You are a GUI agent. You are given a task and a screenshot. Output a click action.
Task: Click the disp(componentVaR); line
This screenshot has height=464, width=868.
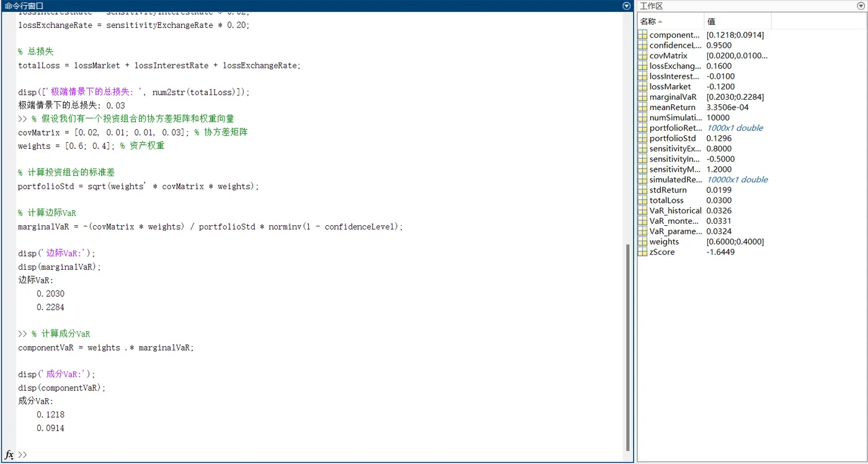(x=62, y=388)
